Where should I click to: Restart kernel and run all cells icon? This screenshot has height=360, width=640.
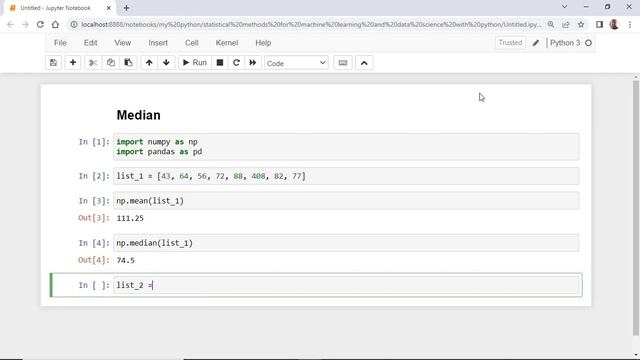click(x=253, y=63)
